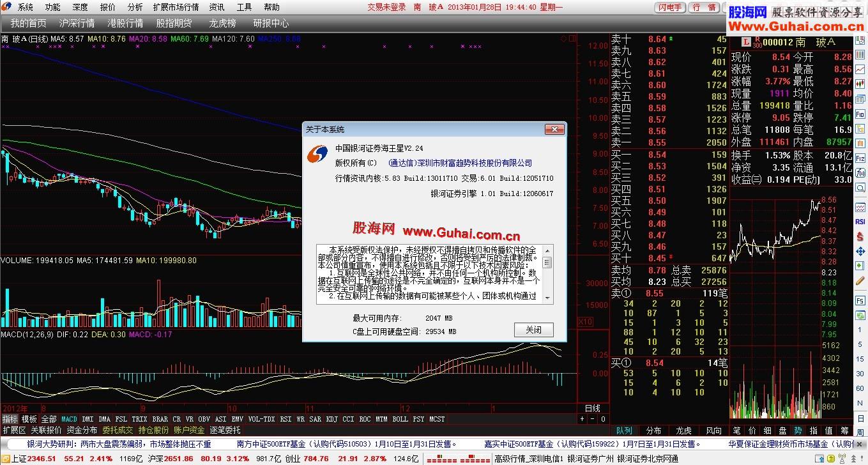Click the FS icon in right sidebar
Viewport: 868px width, 465px height.
860,300
